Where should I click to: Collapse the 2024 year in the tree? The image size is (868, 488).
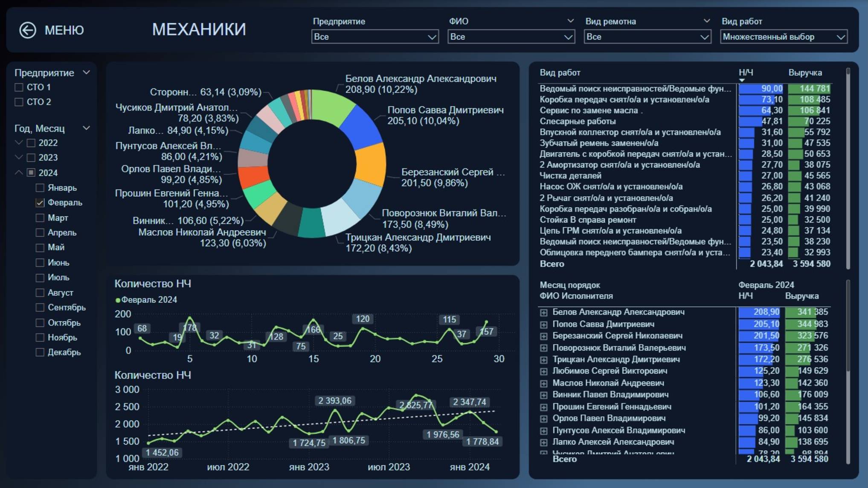(x=19, y=173)
